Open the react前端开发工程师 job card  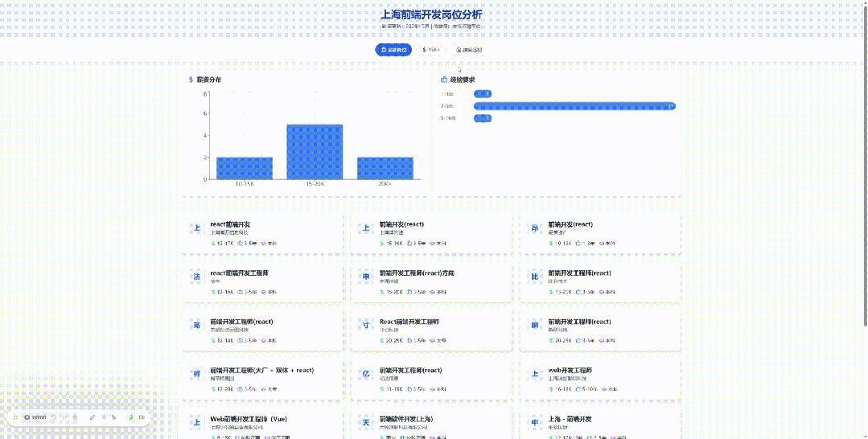pyautogui.click(x=263, y=282)
